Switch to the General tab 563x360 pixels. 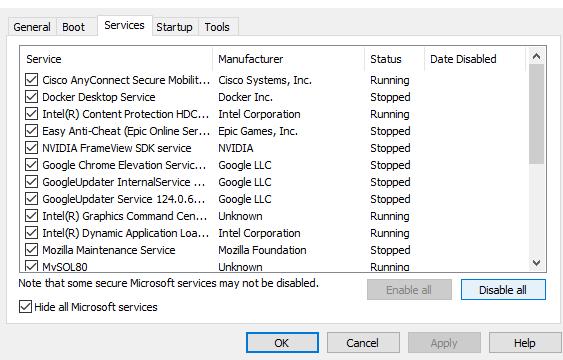tap(32, 27)
